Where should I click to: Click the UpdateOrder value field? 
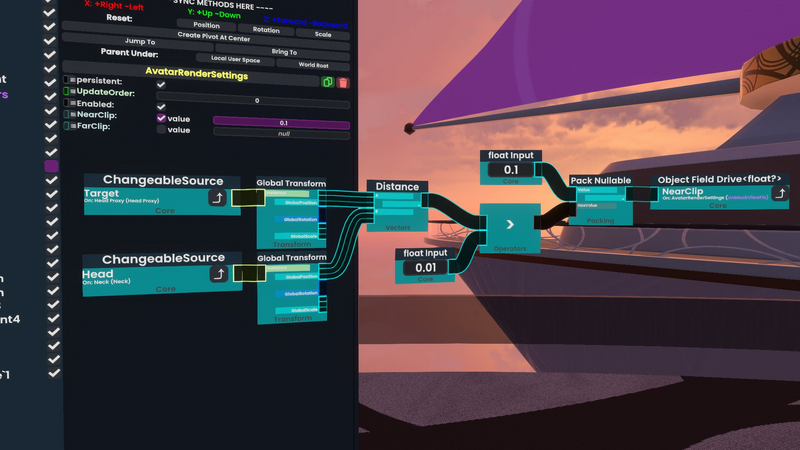coord(253,101)
